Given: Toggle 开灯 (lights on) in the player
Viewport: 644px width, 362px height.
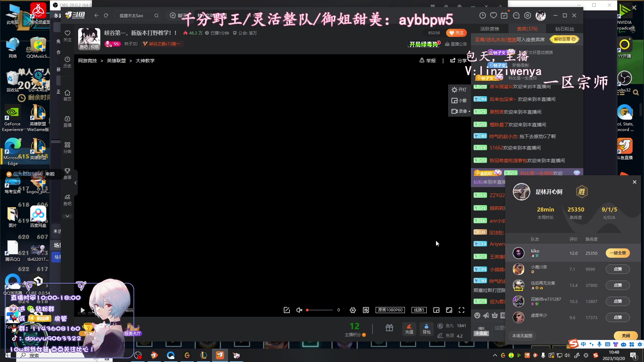Looking at the screenshot, I should 459,89.
